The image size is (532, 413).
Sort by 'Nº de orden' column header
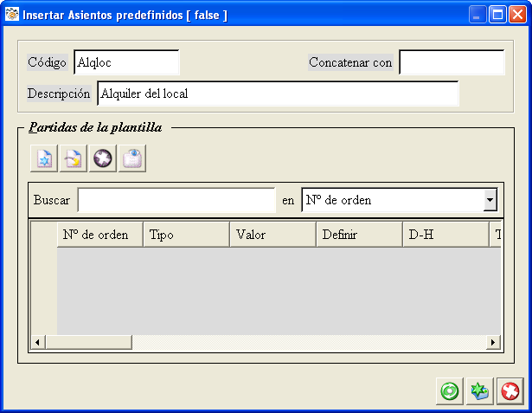(x=100, y=235)
